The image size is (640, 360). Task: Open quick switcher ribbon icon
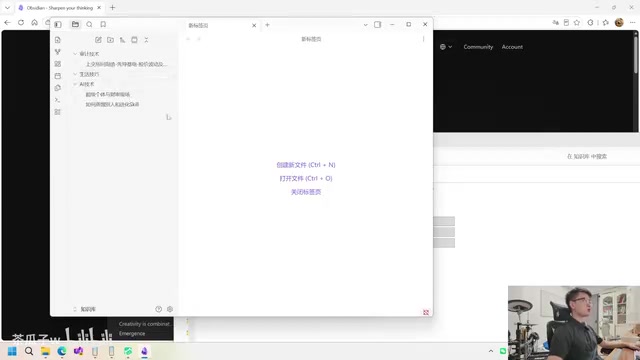click(x=58, y=40)
